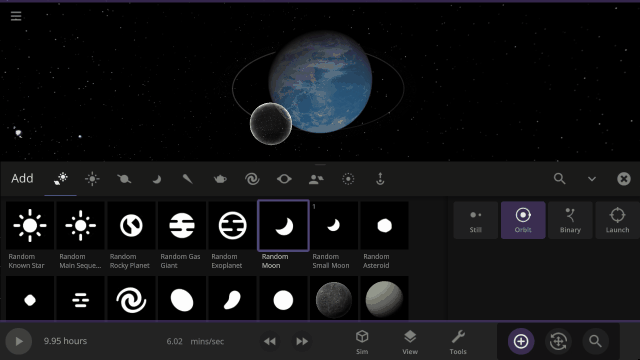
Task: Set placement mode to Still
Action: point(476,220)
